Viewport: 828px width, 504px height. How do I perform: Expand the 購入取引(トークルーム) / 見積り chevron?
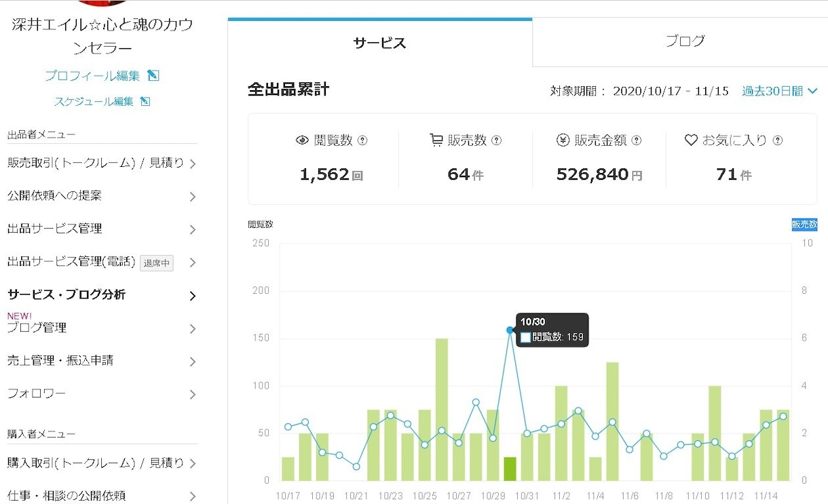(x=193, y=464)
